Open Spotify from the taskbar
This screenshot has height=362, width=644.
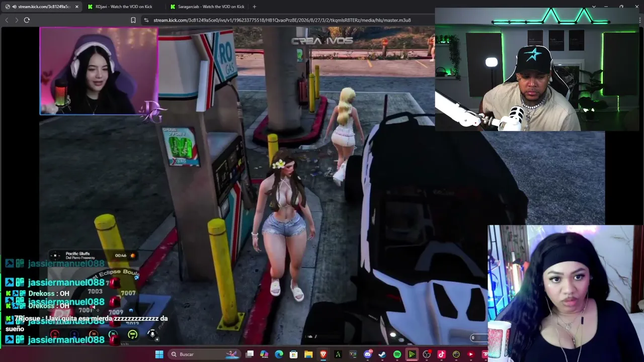coord(397,354)
